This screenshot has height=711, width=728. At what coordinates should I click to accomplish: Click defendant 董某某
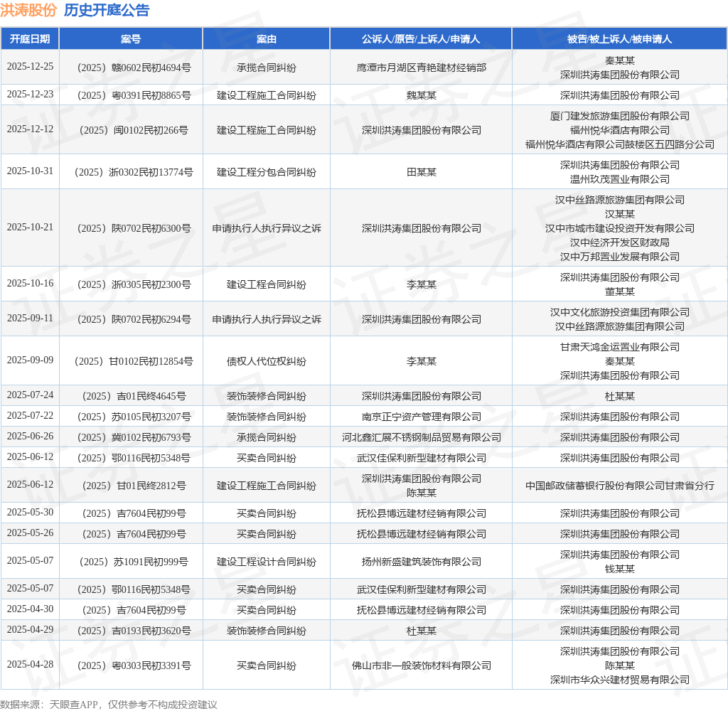coord(619,292)
